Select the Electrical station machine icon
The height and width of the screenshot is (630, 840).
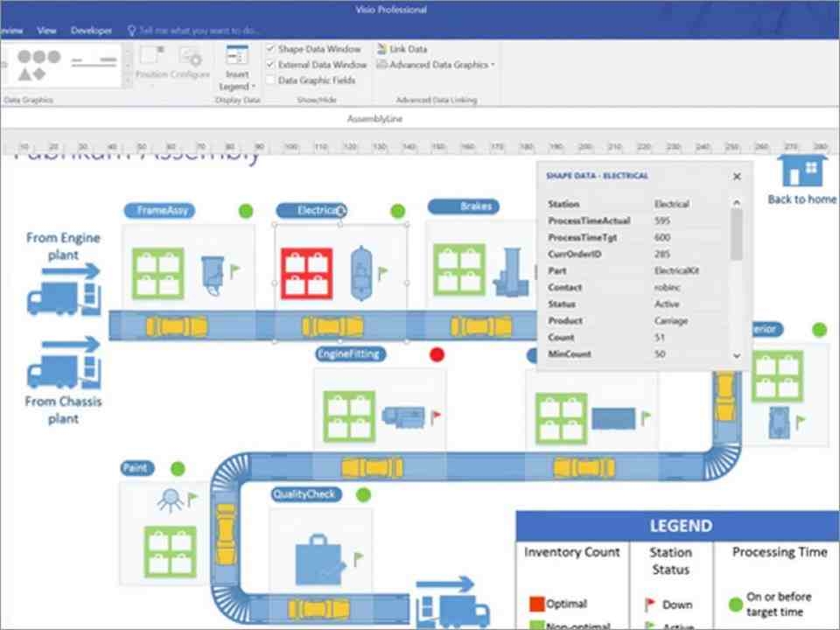(x=361, y=273)
